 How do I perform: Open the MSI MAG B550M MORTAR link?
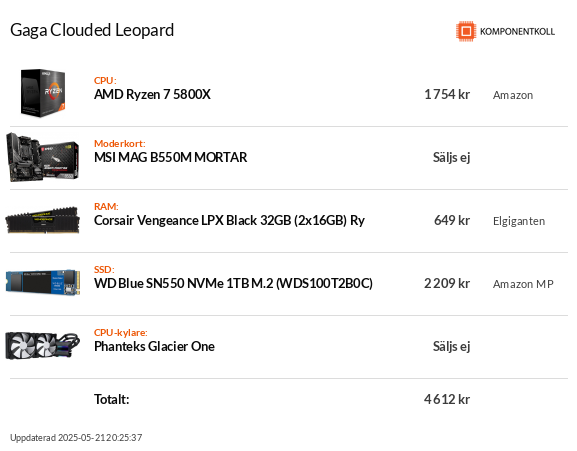click(x=170, y=157)
